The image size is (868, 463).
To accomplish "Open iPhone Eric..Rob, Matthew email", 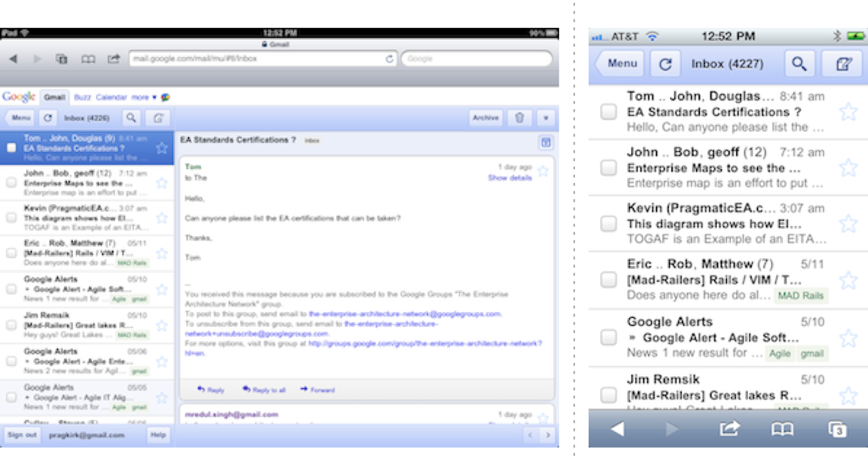I will tap(728, 280).
